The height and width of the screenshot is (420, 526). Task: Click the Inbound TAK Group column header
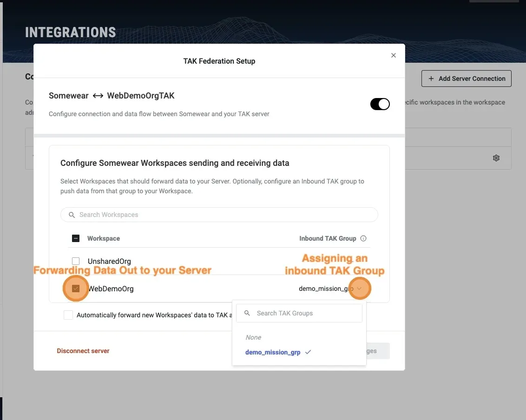coord(328,238)
